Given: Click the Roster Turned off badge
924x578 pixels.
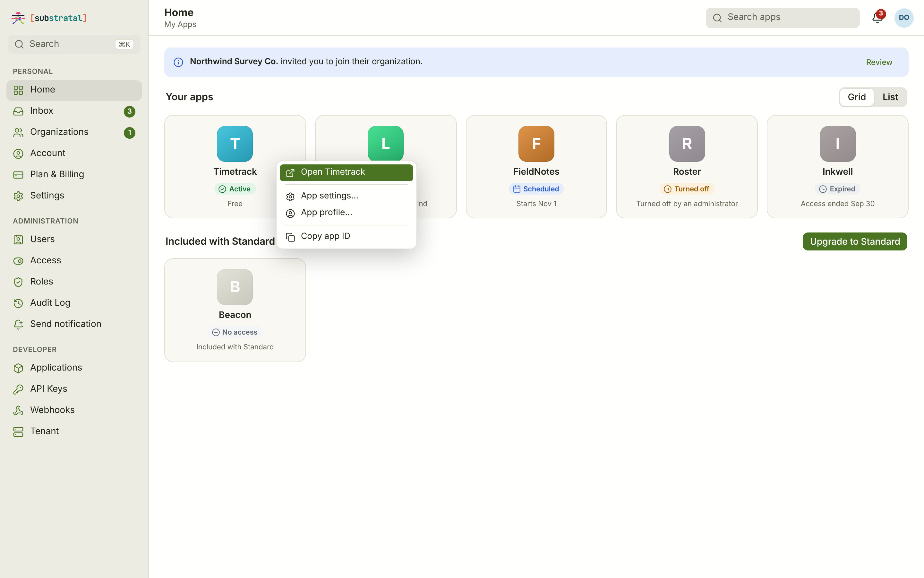Looking at the screenshot, I should tap(687, 189).
